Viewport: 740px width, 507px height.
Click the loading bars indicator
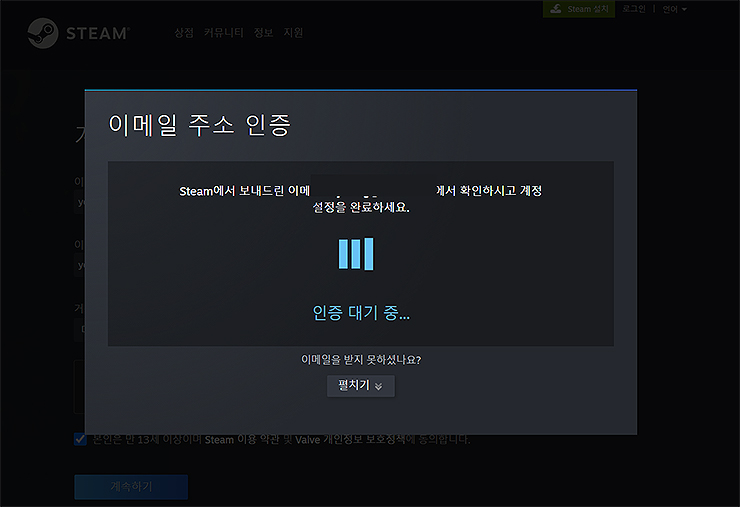356,254
